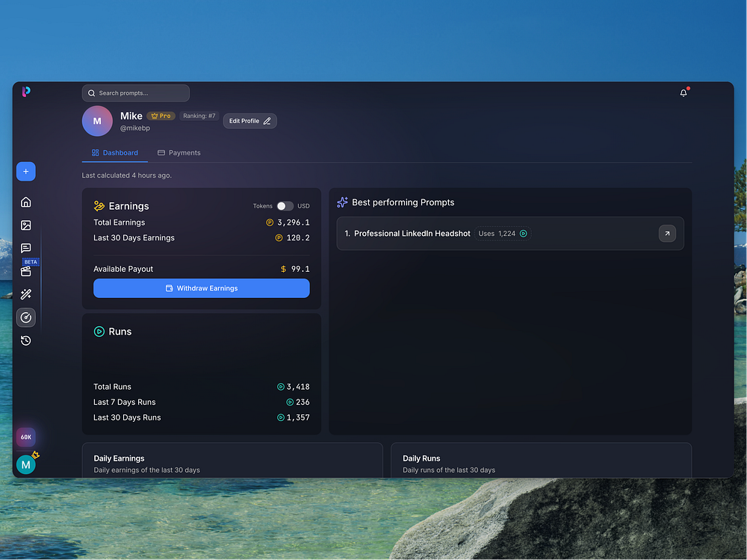Switch to the Dashboard tab
This screenshot has width=747, height=560.
coord(115,153)
